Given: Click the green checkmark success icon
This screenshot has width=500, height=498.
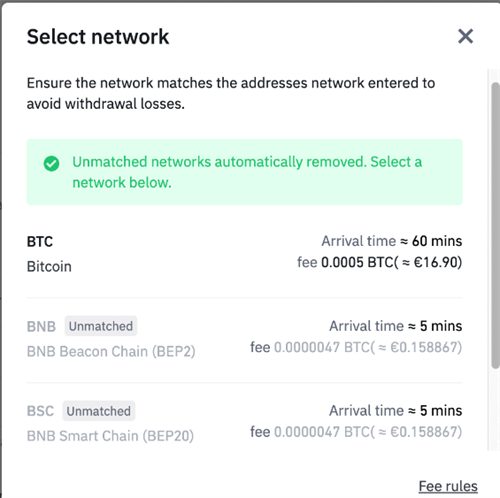Looking at the screenshot, I should click(51, 164).
